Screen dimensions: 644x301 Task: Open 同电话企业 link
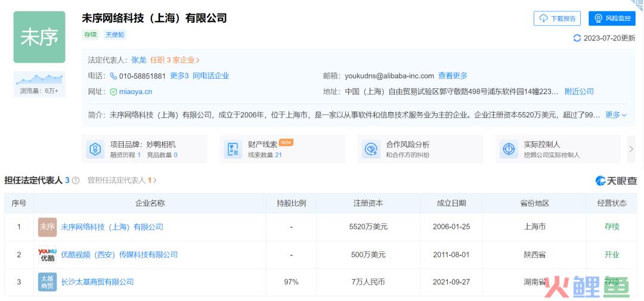click(210, 76)
